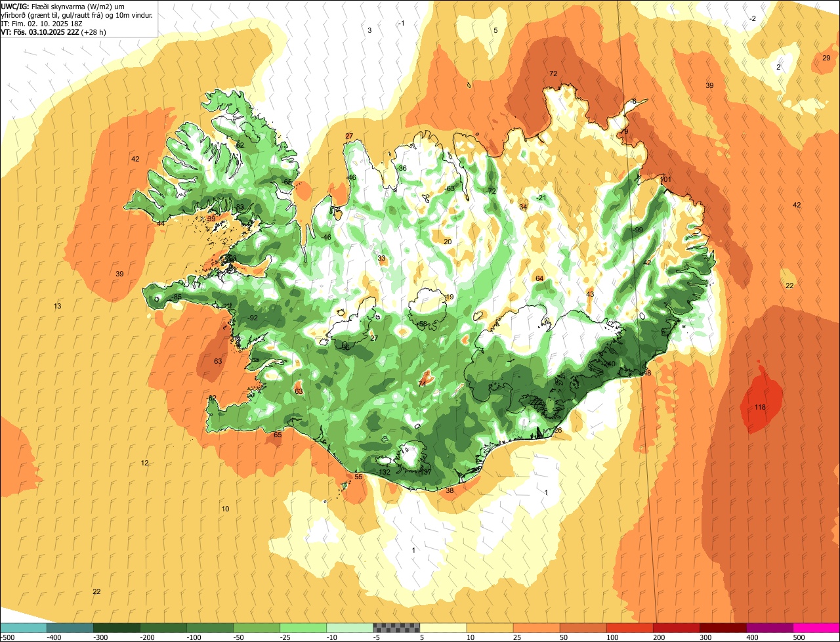Click the 3 value at the top of the map

[369, 30]
